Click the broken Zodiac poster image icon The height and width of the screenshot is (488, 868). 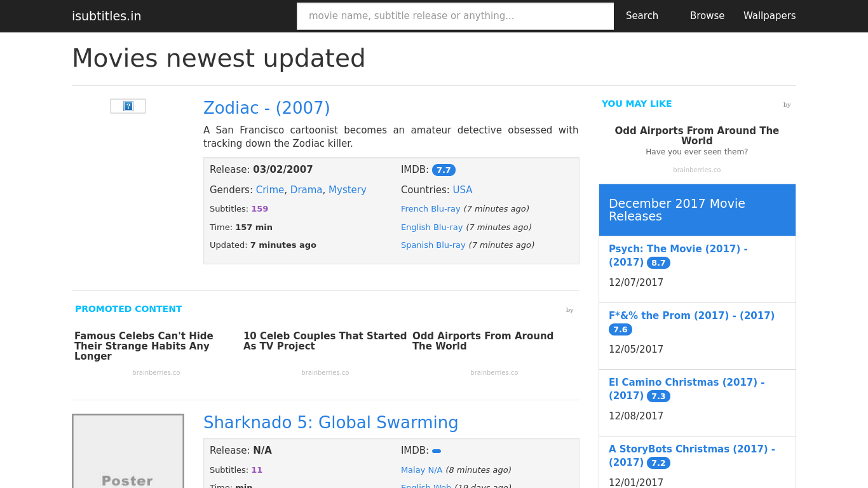(x=128, y=106)
